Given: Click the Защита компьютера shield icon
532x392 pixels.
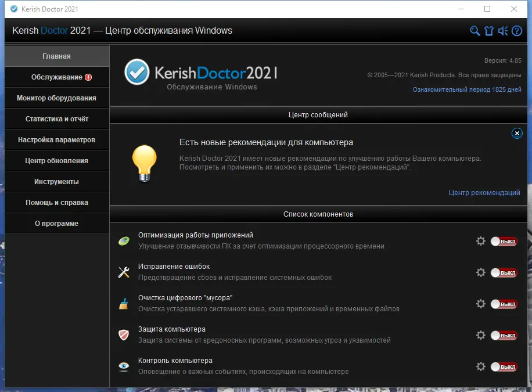Looking at the screenshot, I should [123, 333].
